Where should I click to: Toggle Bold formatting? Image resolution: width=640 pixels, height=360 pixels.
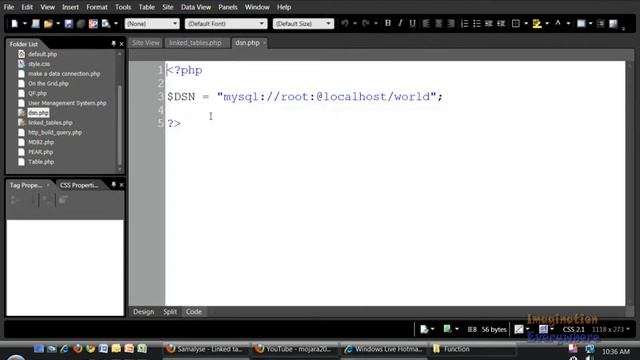388,23
